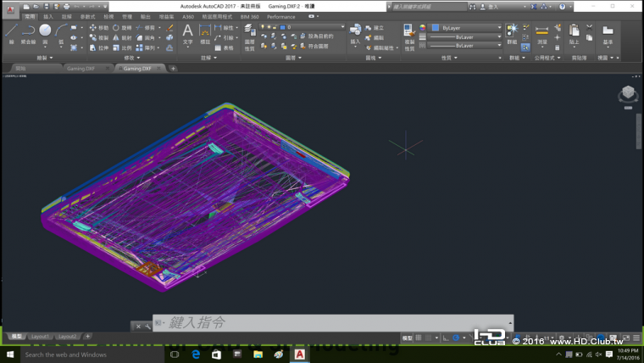This screenshot has width=644, height=363.
Task: Toggle the Model (模型) space status button
Action: click(407, 338)
